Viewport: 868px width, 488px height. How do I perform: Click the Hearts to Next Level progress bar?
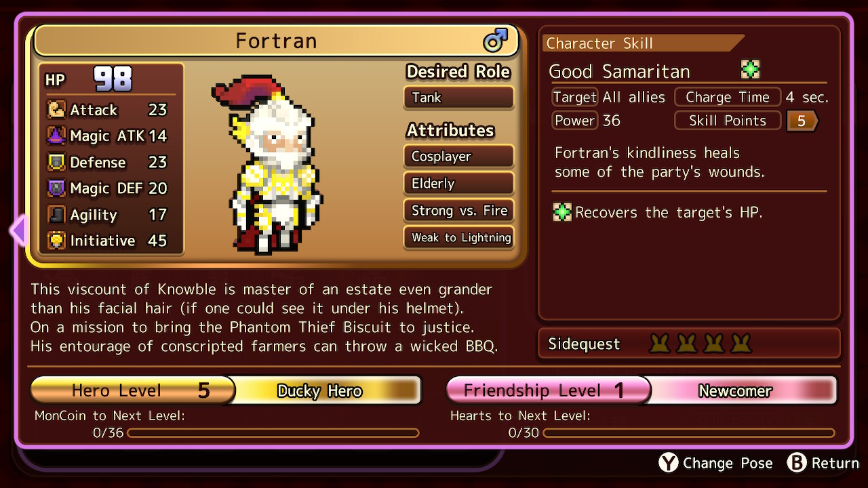coord(689,432)
